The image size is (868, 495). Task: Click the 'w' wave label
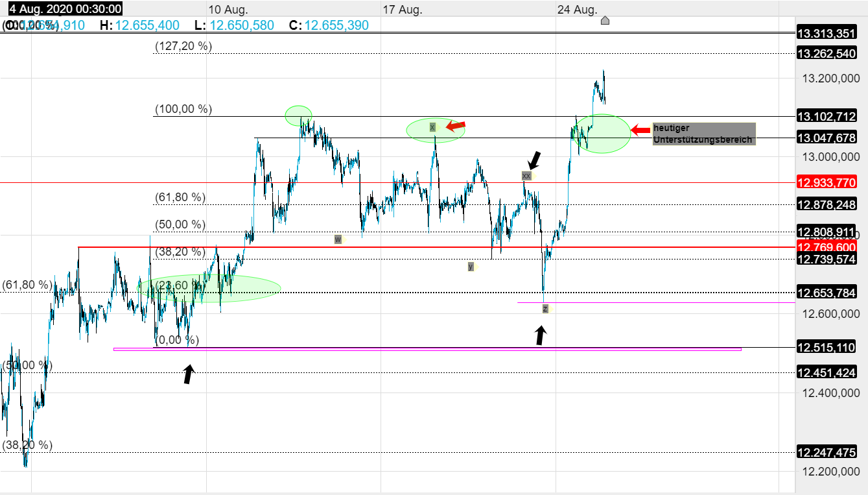pos(338,239)
